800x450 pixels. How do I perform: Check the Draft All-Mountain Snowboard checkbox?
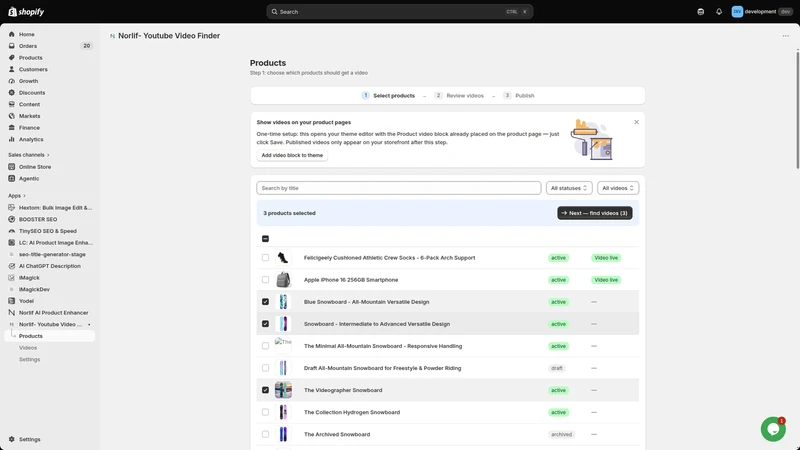pyautogui.click(x=265, y=368)
